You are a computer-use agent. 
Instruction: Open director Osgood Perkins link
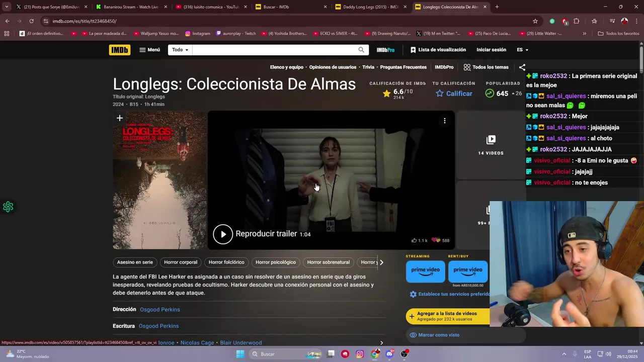160,310
